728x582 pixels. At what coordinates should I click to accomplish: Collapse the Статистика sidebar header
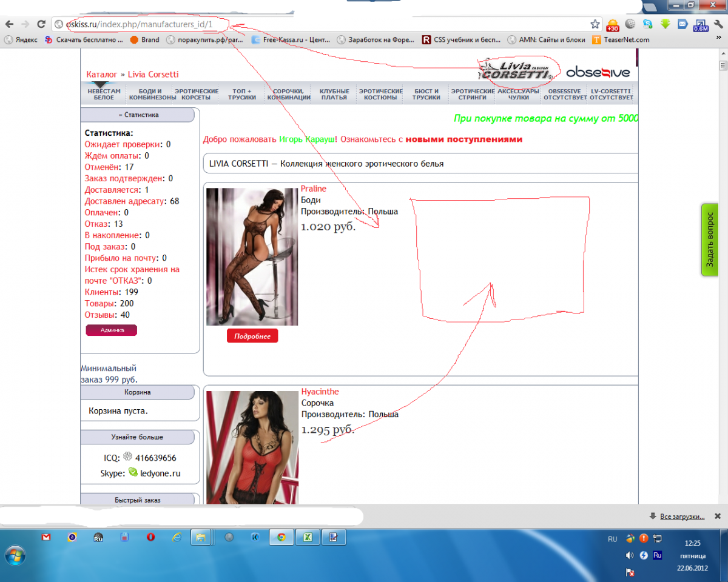coord(137,115)
